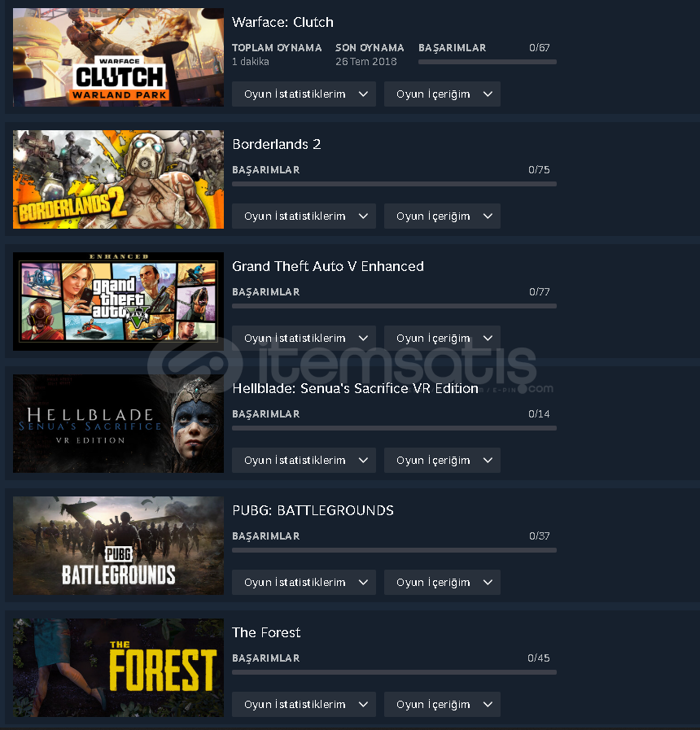Expand Oyun İçeriğim for Hellblade VR Edition

(442, 460)
